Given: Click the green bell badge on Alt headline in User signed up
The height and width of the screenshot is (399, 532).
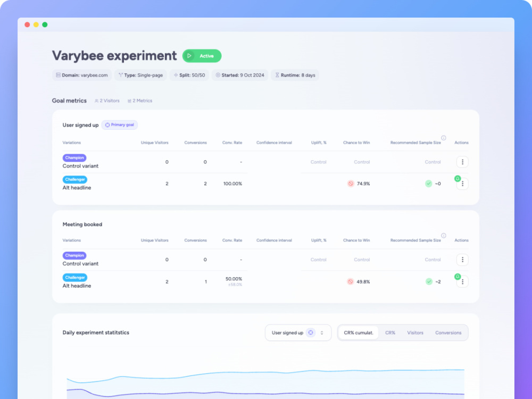Looking at the screenshot, I should coord(458,178).
